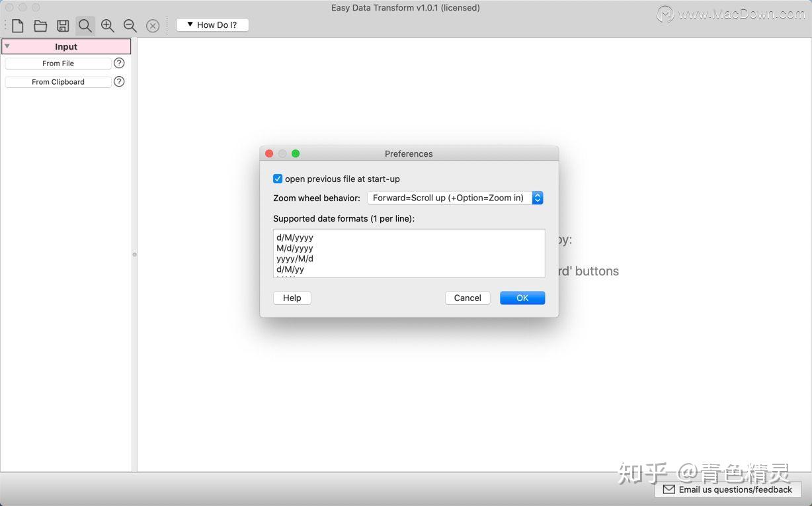Open Help from the Preferences dialog
The image size is (812, 506).
[x=292, y=298]
